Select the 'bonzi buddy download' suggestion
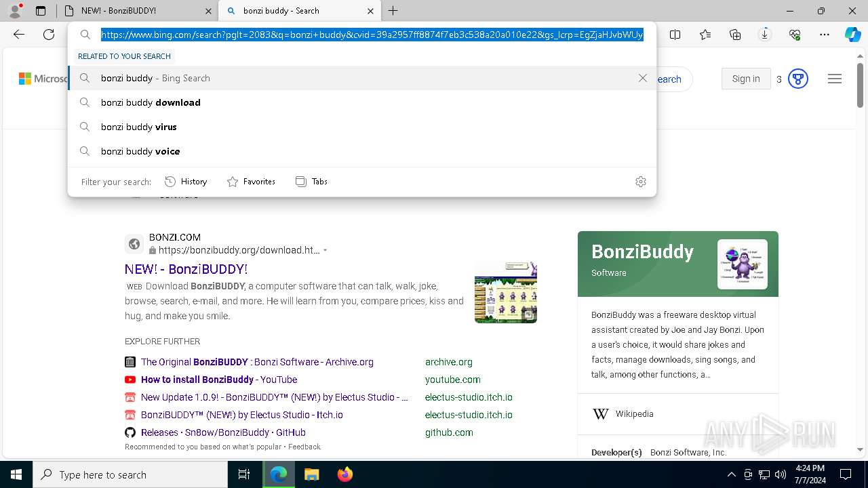This screenshot has width=868, height=488. click(362, 102)
